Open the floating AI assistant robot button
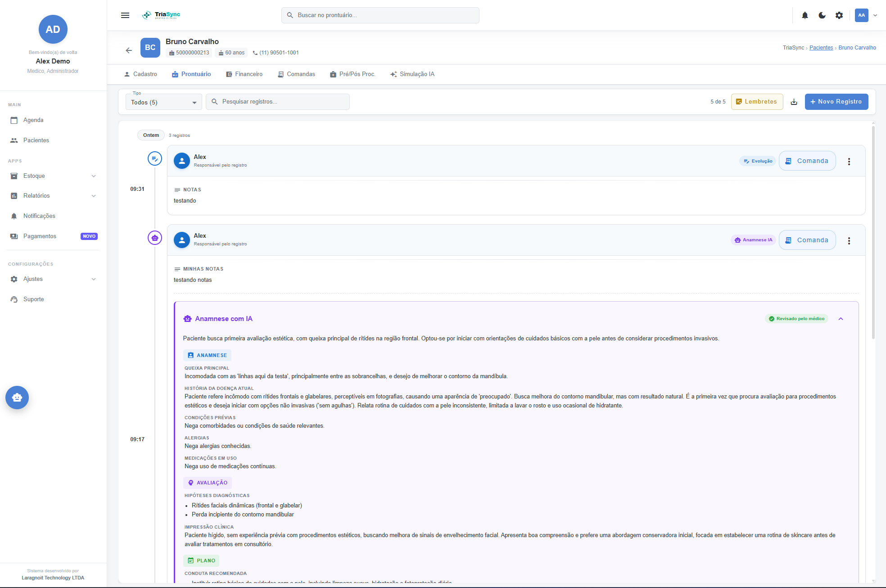Image resolution: width=886 pixels, height=588 pixels. click(x=17, y=398)
